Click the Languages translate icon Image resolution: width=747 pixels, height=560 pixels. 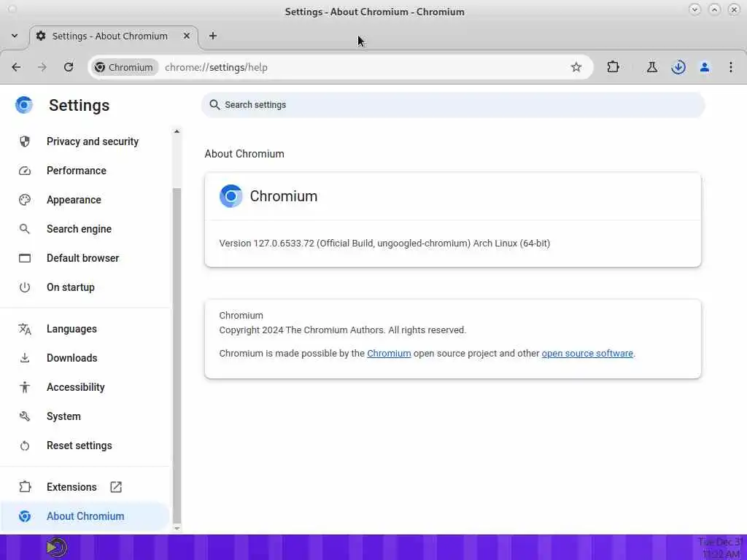pyautogui.click(x=25, y=329)
